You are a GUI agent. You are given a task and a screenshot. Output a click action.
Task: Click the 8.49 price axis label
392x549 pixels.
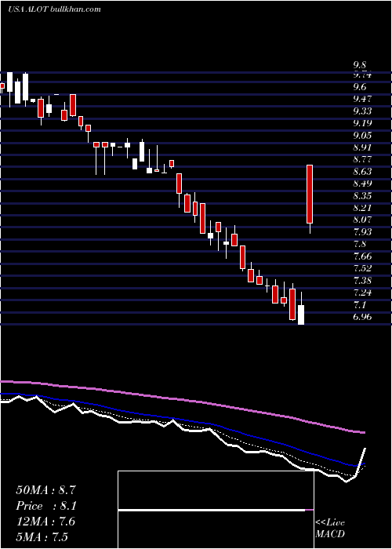[362, 184]
